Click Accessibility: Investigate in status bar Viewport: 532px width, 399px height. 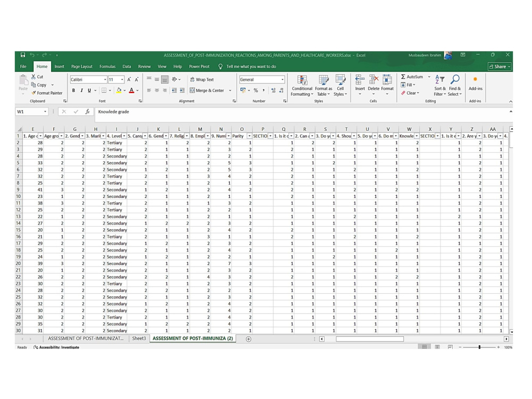[56, 347]
